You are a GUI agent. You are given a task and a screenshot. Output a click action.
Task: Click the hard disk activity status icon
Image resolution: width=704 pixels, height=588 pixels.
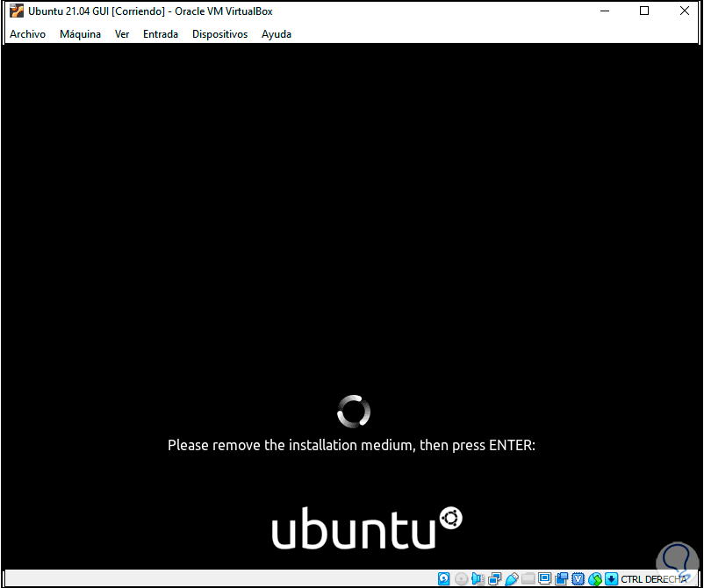pos(443,578)
